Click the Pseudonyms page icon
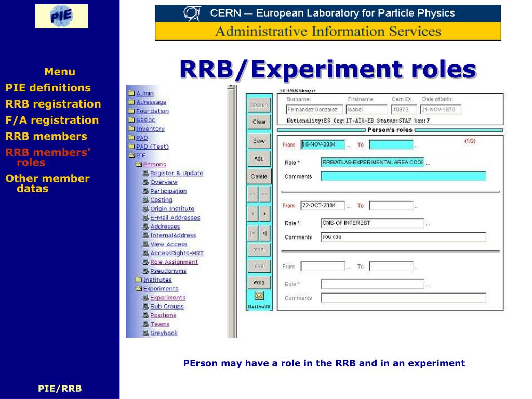This screenshot has width=532, height=399. coord(145,271)
